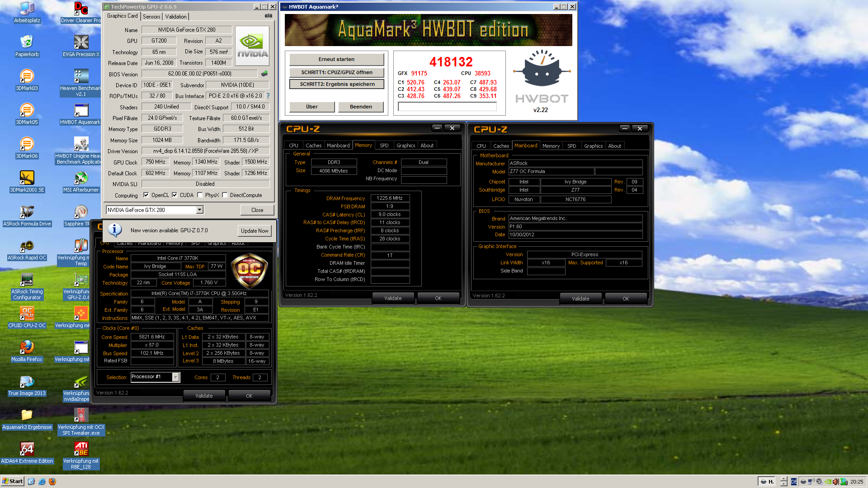Click the Beenden button in Aquamark
Viewport: 868px width, 488px height.
(361, 107)
